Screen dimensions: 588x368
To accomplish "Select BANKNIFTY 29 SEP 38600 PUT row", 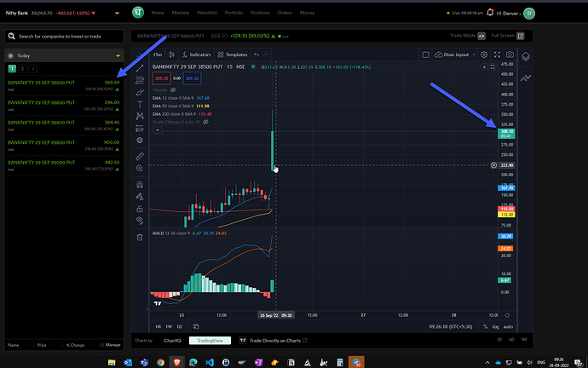I will (x=64, y=106).
